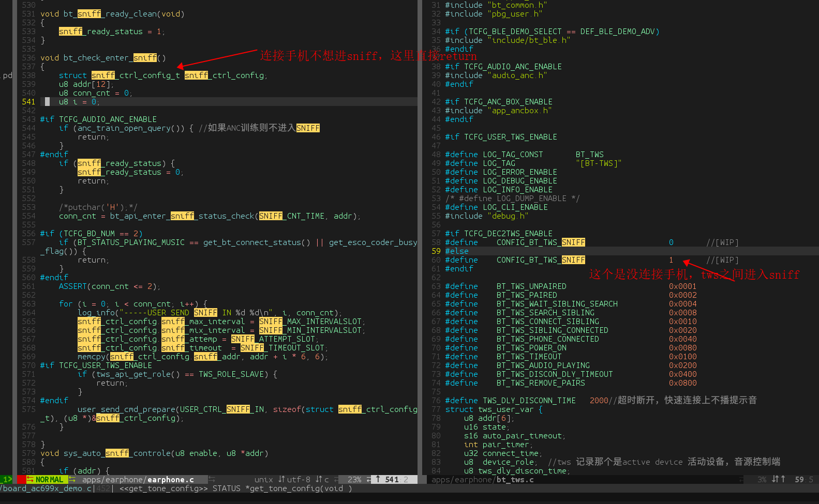This screenshot has height=504, width=819.
Task: Click the bt_tws.c filename in right status line
Action: click(515, 480)
